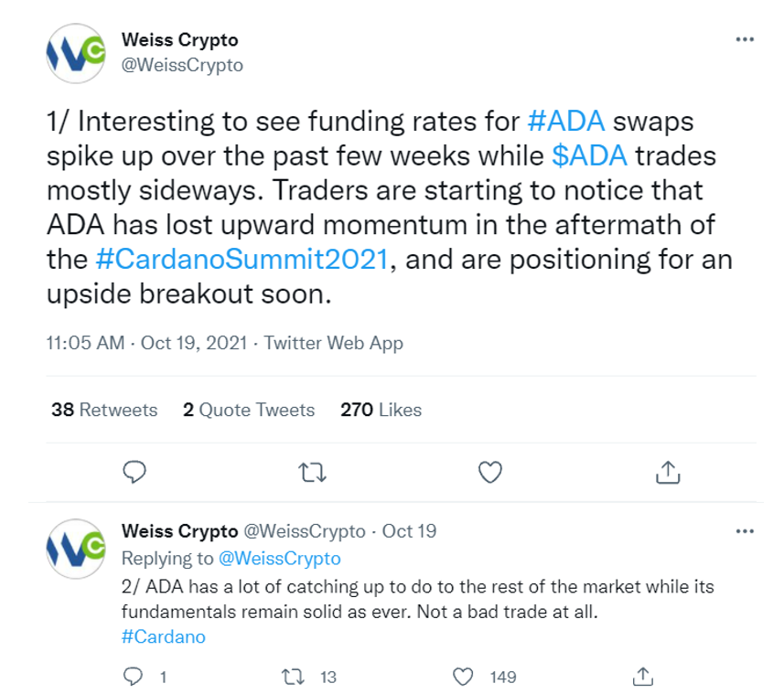This screenshot has height=694, width=784.
Task: Open the #CardanoSummit2021 hashtag
Action: (x=242, y=260)
